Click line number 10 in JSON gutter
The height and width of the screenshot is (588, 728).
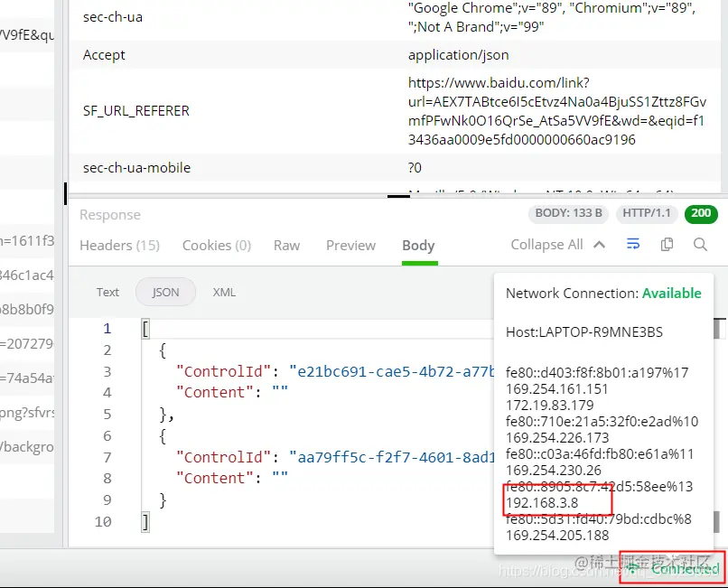103,521
